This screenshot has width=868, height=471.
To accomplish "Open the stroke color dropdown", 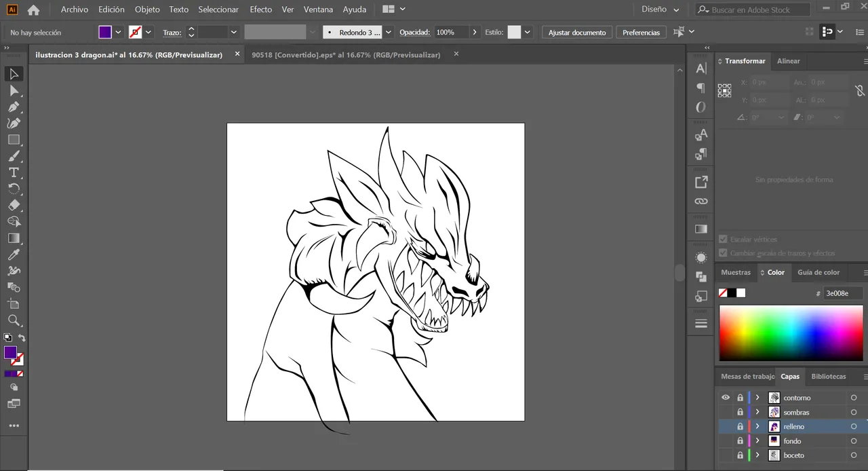I will 149,33.
